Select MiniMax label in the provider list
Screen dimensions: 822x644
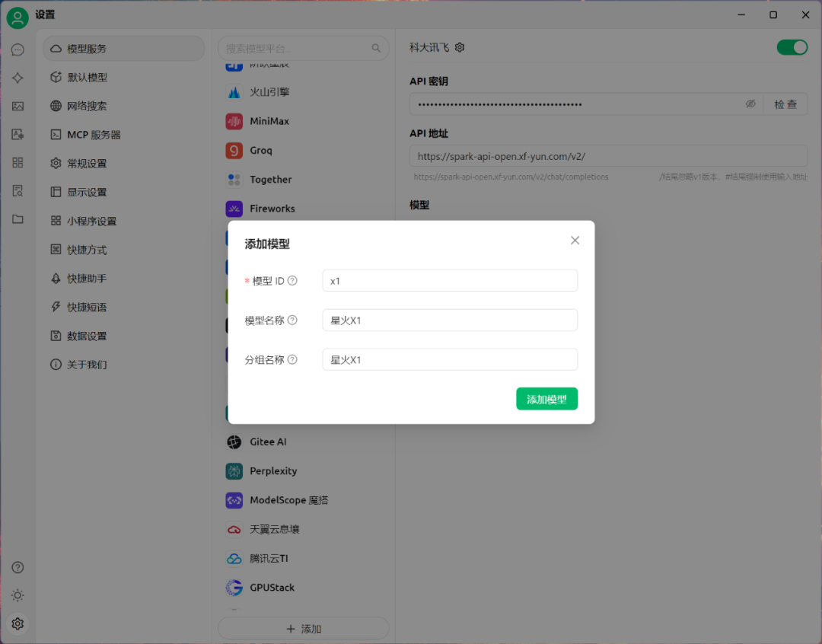(x=269, y=121)
